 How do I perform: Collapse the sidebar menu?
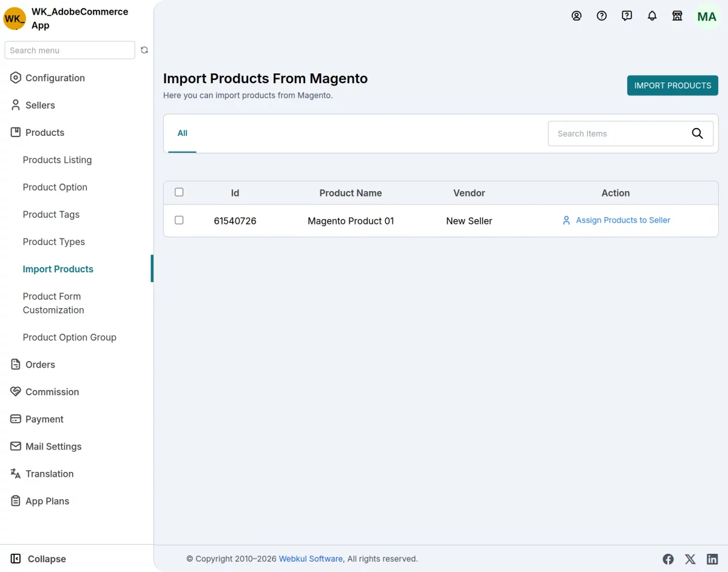pos(39,559)
